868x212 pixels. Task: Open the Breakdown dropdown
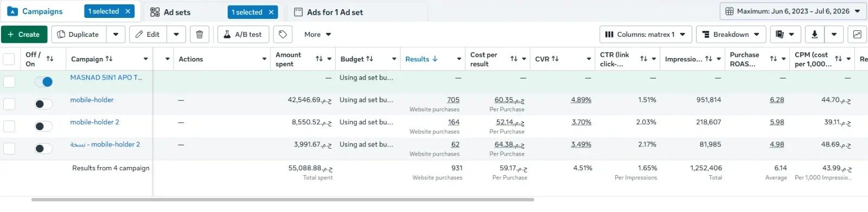click(731, 34)
